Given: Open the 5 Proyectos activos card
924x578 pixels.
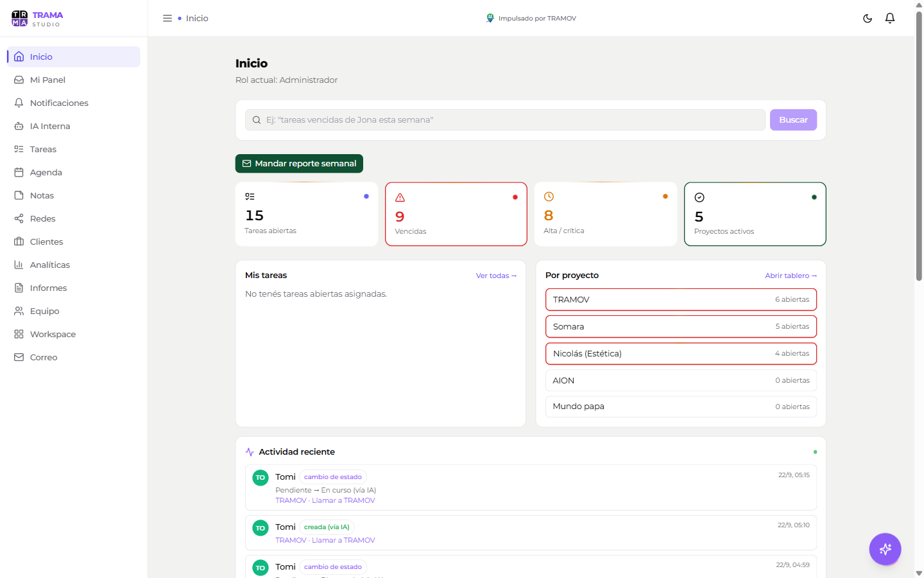Looking at the screenshot, I should [x=755, y=214].
